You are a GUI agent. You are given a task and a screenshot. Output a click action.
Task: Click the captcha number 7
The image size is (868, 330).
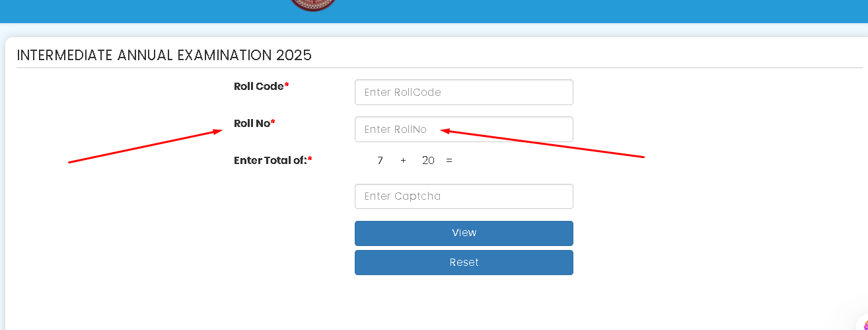click(x=380, y=160)
